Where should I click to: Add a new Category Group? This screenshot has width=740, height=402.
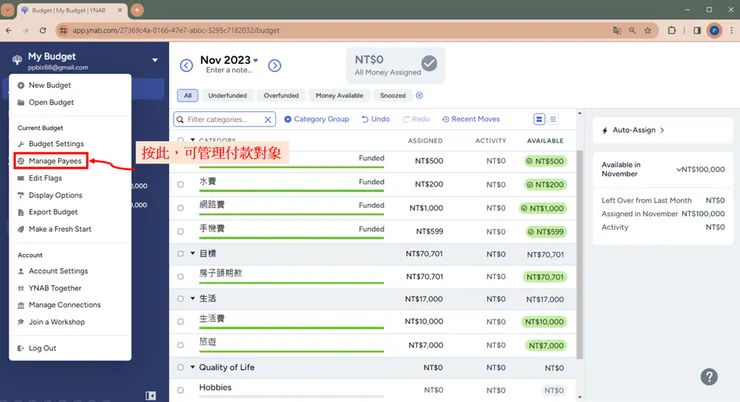coord(317,119)
